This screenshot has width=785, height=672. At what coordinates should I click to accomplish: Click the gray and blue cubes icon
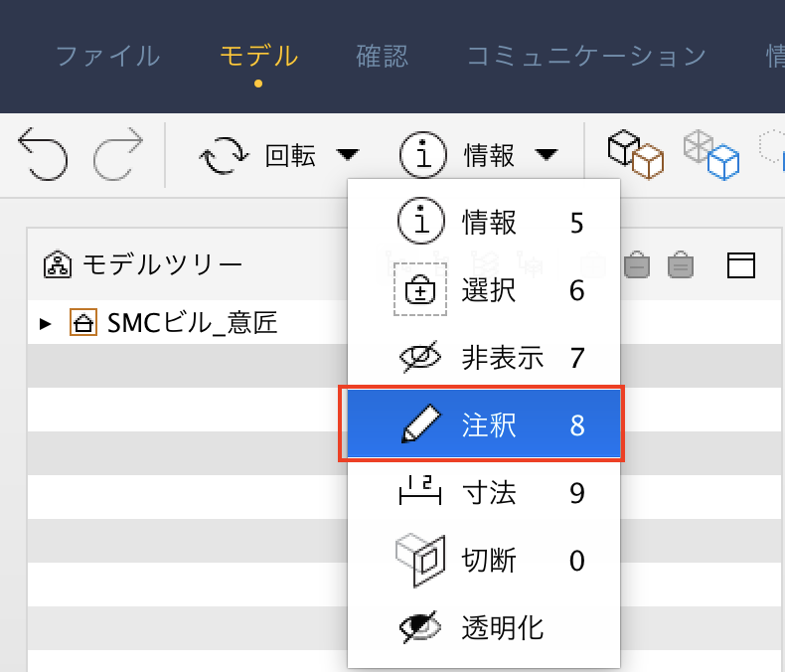coord(711,154)
